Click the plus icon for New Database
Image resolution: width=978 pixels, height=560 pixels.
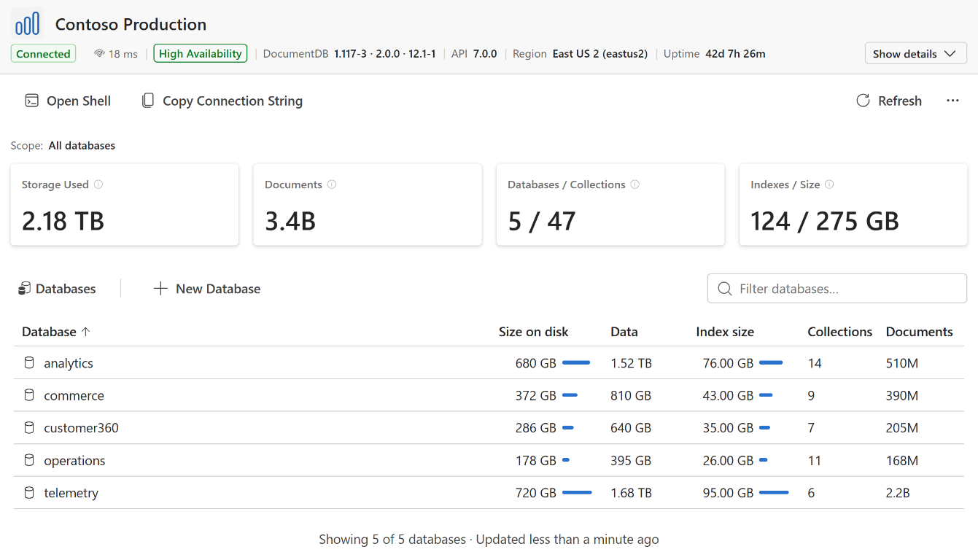160,289
